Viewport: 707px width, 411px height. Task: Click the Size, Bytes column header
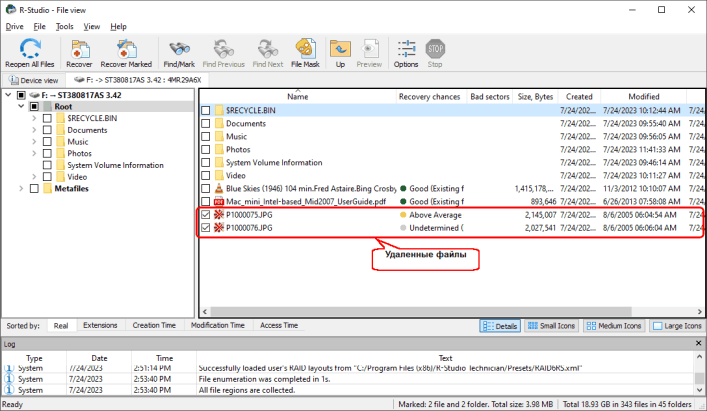535,96
